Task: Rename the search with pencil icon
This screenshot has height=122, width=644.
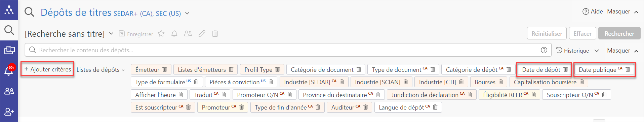Action: 202,34
